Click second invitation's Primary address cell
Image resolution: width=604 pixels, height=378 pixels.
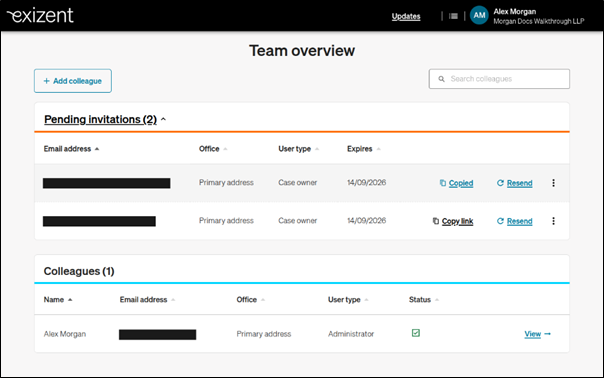click(x=226, y=221)
